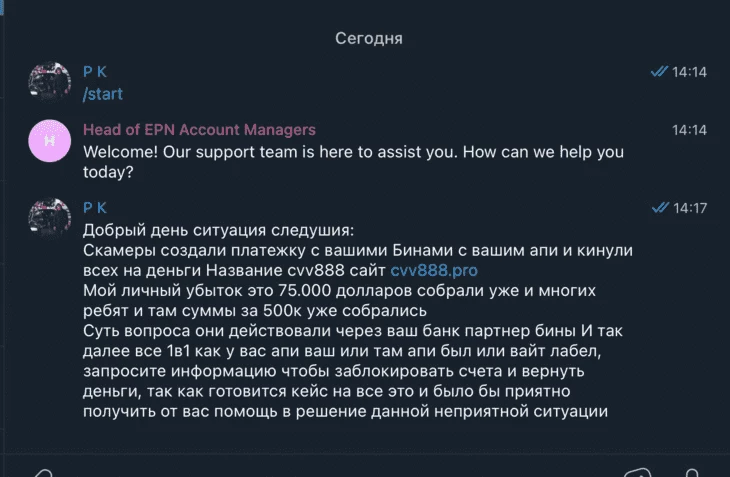Image resolution: width=730 pixels, height=477 pixels.
Task: Tap the /start bot command
Action: pos(102,94)
